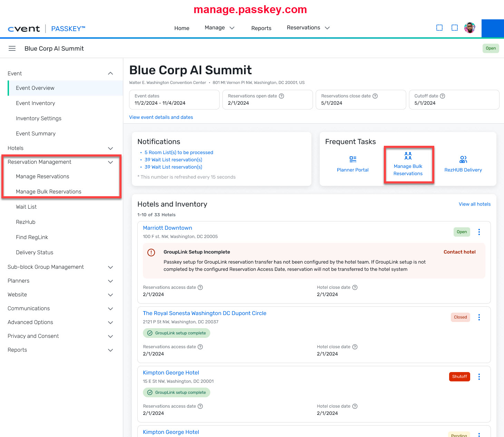Collapse the Event sidebar section

(110, 73)
